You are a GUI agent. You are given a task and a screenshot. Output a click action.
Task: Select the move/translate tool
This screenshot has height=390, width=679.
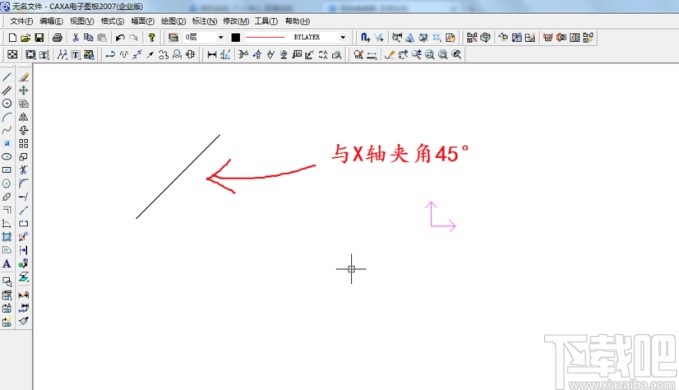coord(23,90)
